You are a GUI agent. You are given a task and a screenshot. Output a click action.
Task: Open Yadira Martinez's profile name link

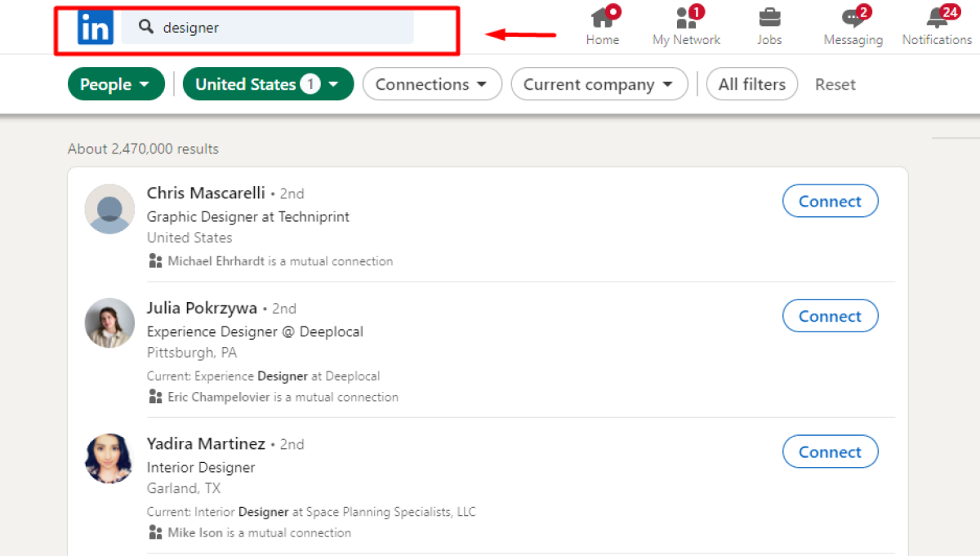click(205, 443)
